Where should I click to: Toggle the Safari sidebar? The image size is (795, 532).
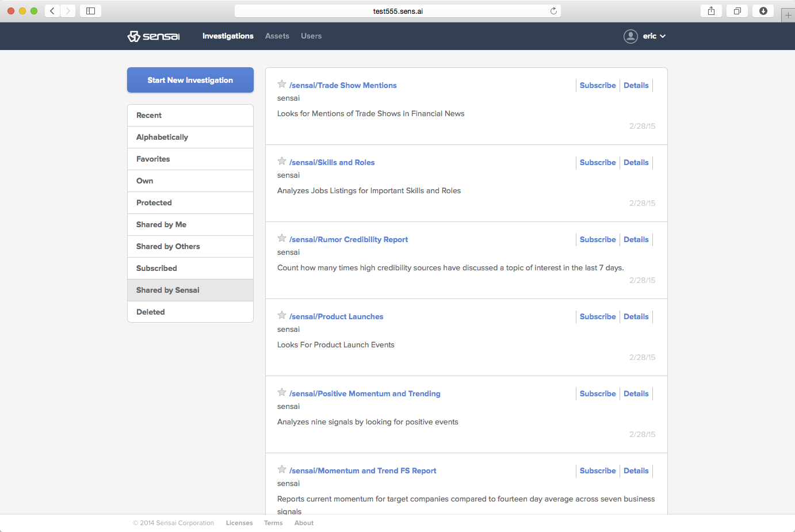coord(90,11)
